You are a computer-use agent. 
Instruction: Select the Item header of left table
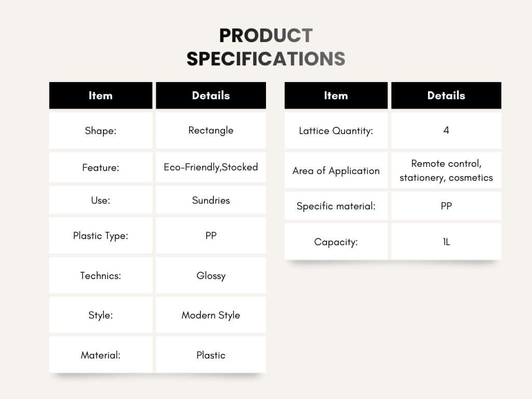point(101,96)
